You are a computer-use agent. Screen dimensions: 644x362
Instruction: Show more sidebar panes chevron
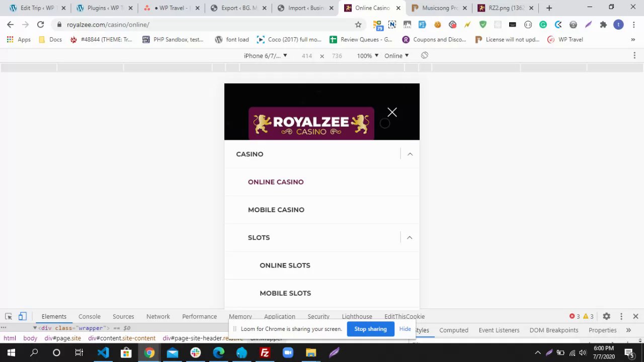(x=628, y=330)
